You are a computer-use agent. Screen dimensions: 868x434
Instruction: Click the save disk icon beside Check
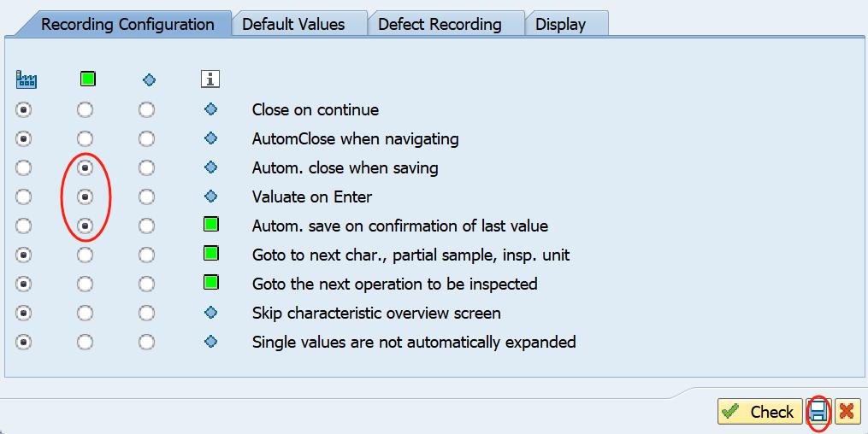[x=818, y=412]
